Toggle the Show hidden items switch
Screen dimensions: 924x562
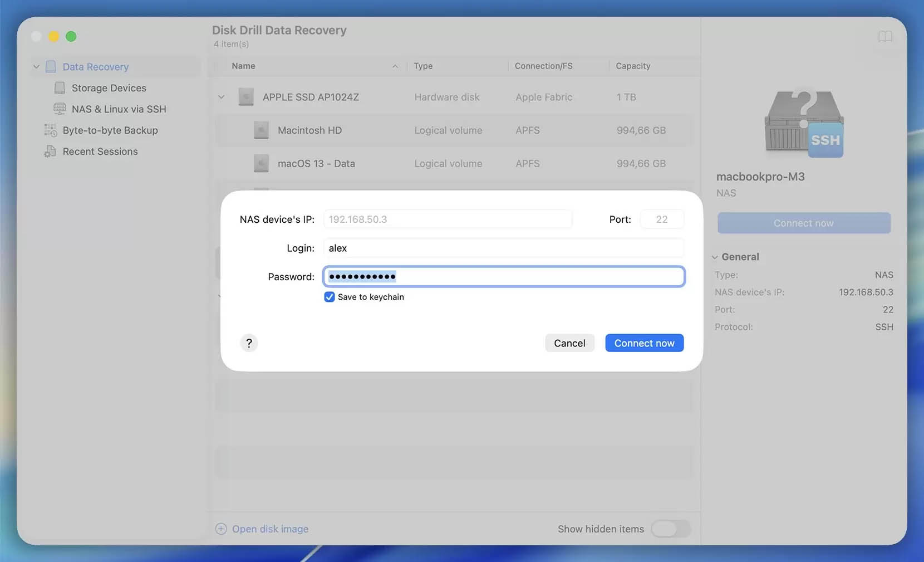[x=671, y=529]
